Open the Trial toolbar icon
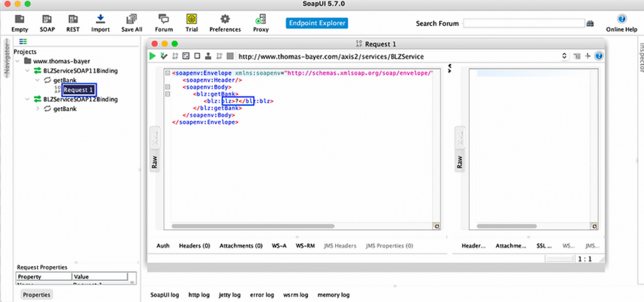Viewport: 644px width, 302px height. pos(191,23)
